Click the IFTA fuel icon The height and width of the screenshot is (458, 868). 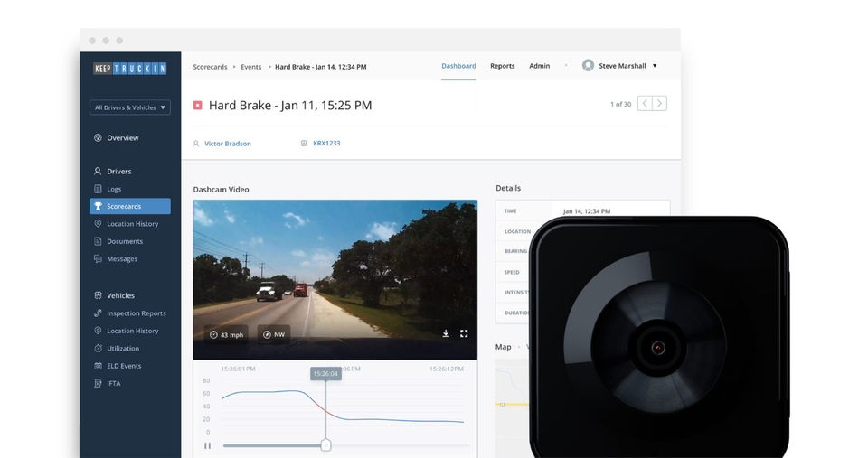pos(98,383)
